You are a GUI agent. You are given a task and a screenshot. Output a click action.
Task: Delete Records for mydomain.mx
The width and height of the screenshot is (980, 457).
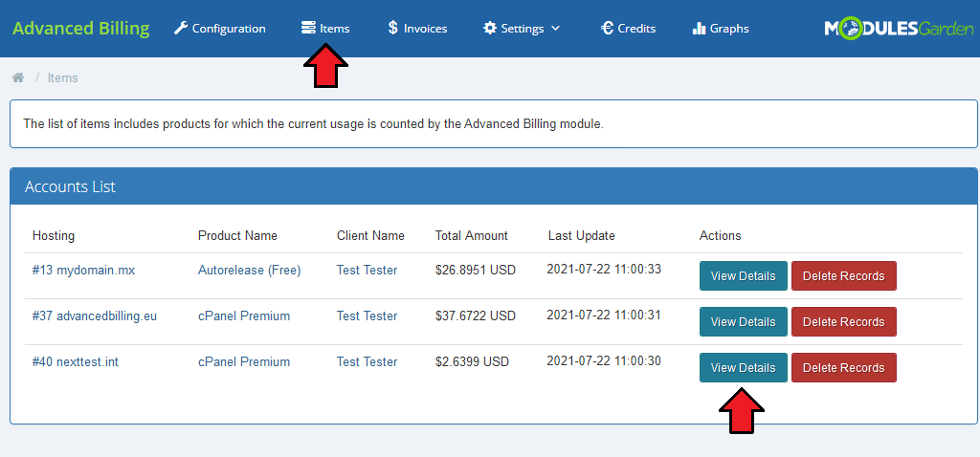click(844, 276)
